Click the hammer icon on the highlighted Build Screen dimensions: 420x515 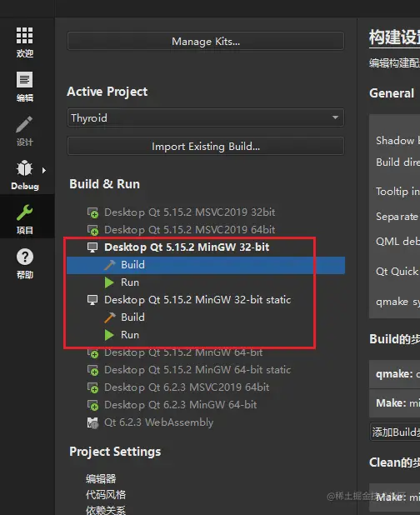(110, 265)
